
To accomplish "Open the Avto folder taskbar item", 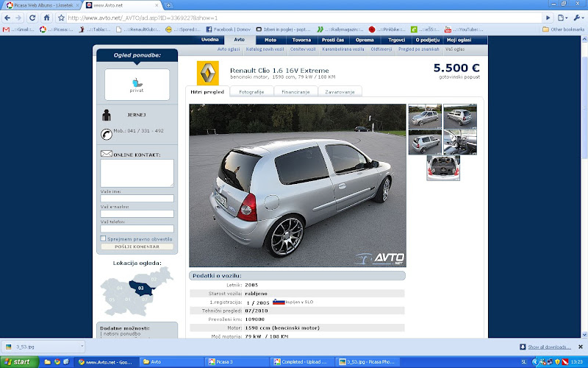I will [171, 362].
